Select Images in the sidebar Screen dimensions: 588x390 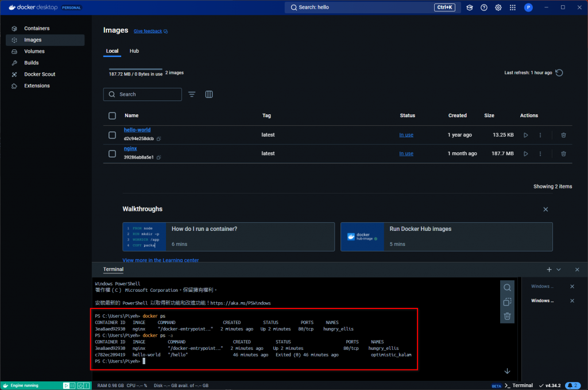pos(45,40)
